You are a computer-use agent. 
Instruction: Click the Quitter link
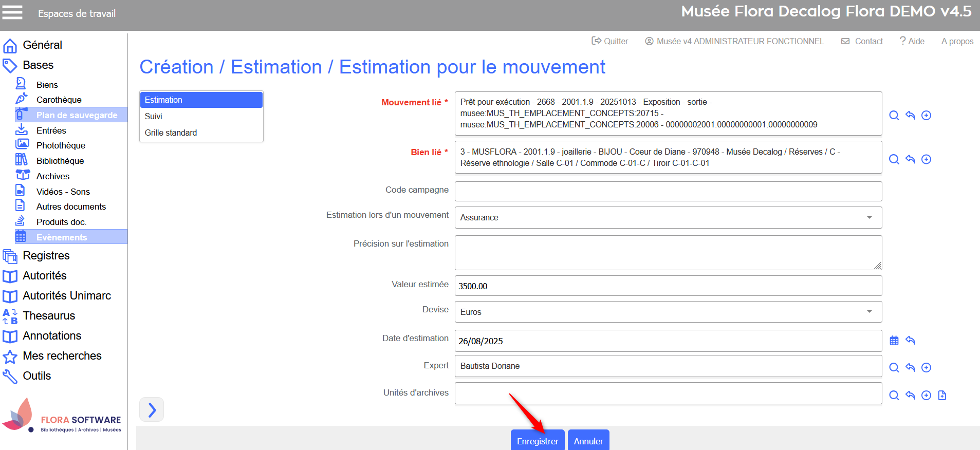tap(610, 41)
